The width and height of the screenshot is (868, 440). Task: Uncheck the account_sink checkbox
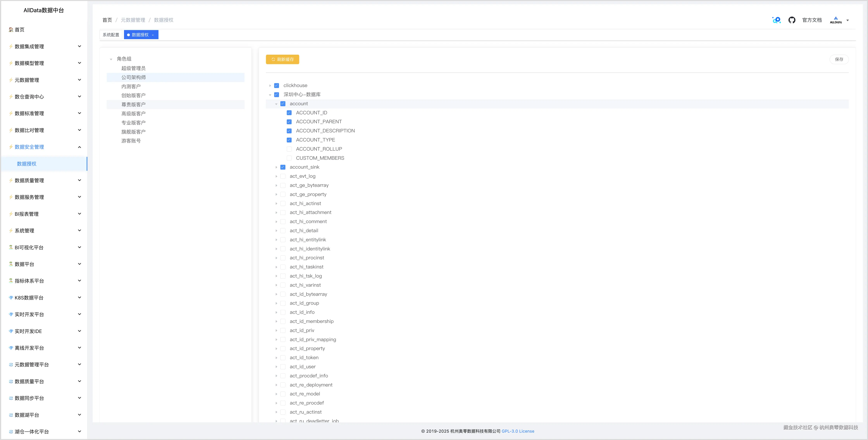pyautogui.click(x=283, y=167)
